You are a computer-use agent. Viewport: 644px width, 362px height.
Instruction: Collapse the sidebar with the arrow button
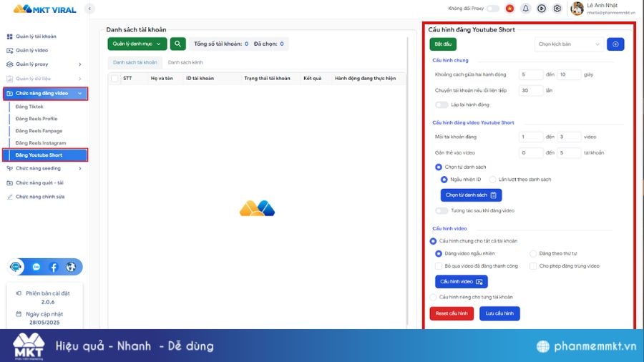(x=89, y=8)
